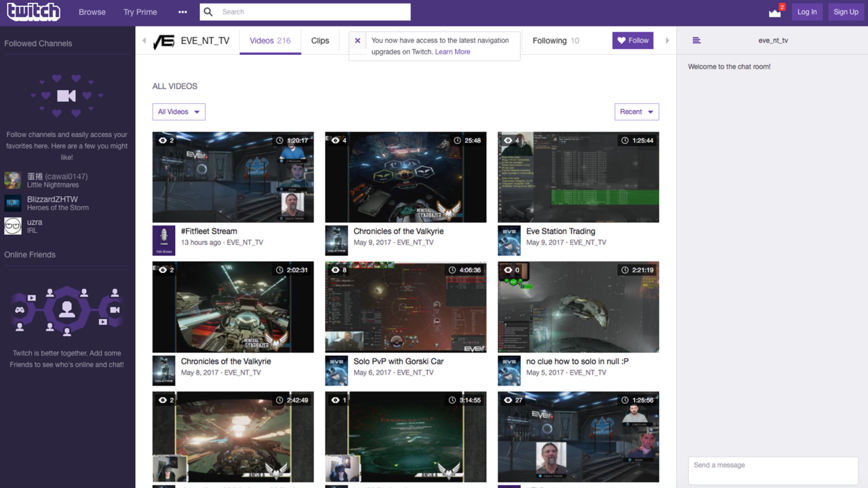Screen dimensions: 868x488
Task: Focus the search input field
Action: pyautogui.click(x=305, y=12)
